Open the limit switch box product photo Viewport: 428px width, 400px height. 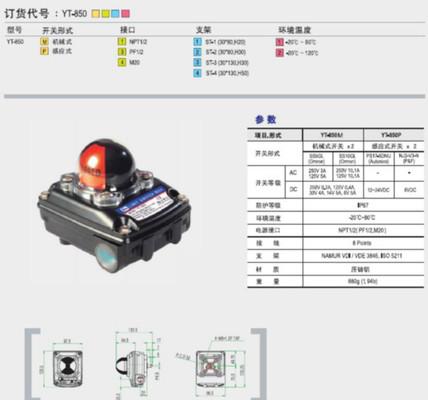click(113, 207)
